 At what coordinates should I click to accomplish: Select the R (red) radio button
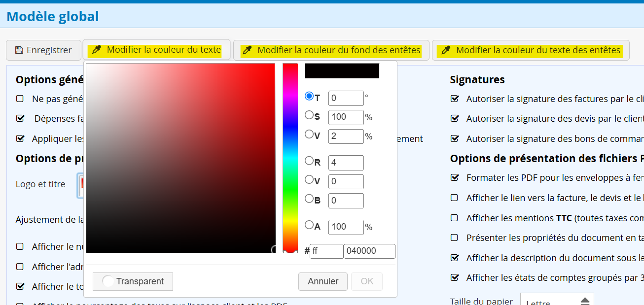[309, 160]
